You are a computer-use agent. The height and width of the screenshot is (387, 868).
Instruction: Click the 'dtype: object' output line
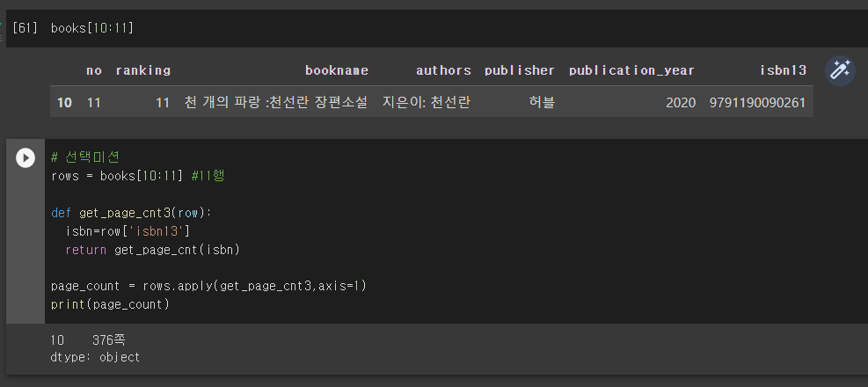point(95,357)
